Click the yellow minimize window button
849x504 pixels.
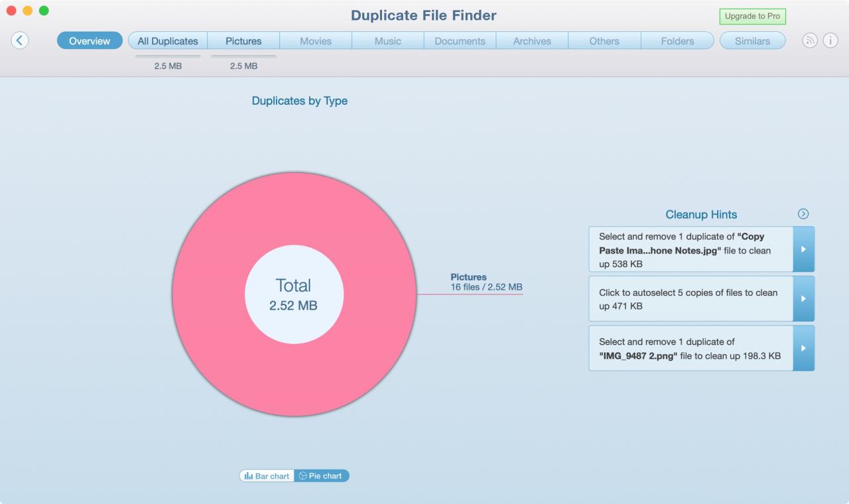(x=27, y=11)
